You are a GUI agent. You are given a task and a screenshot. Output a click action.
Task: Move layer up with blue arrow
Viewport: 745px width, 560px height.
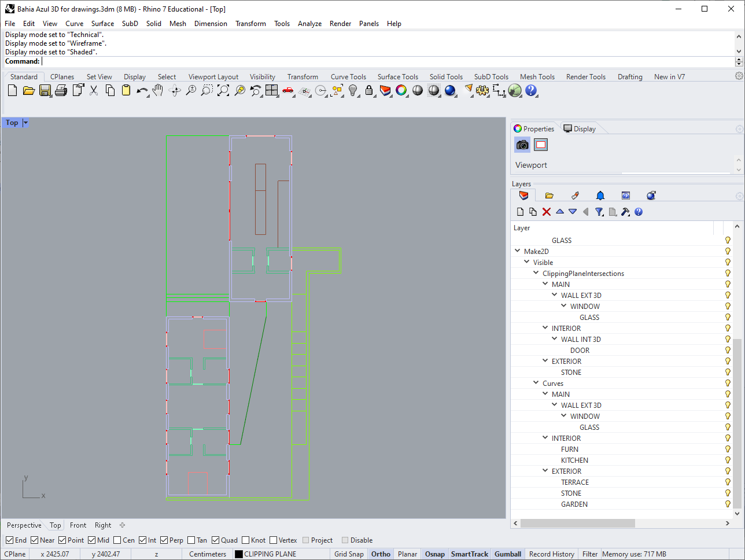pyautogui.click(x=560, y=212)
